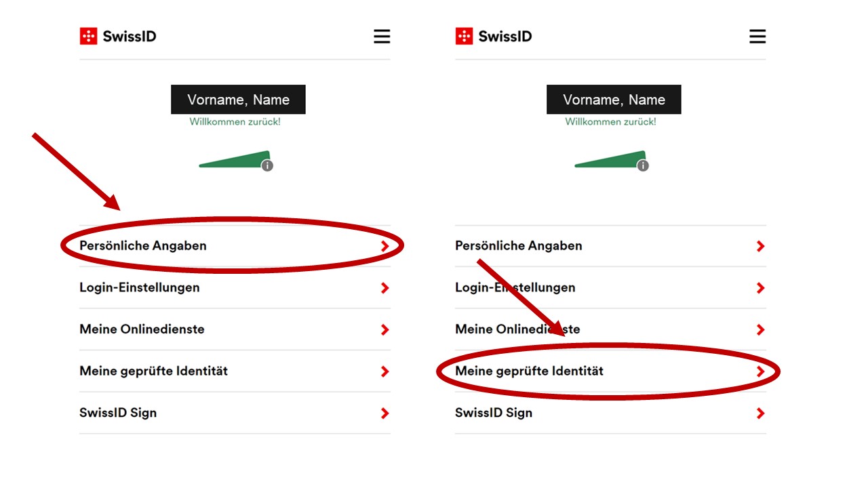Image resolution: width=868 pixels, height=488 pixels.
Task: Select Login-Einstellungen in the right panel
Action: (610, 287)
